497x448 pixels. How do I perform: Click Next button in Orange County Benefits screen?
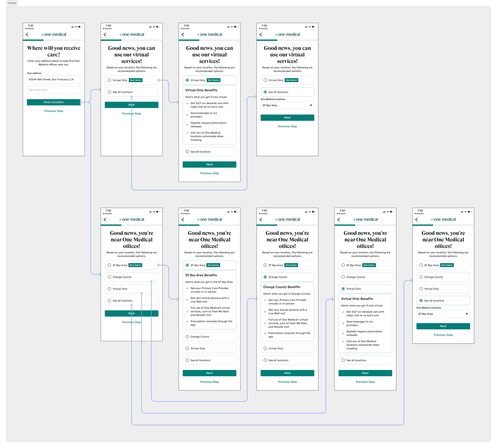(x=287, y=373)
